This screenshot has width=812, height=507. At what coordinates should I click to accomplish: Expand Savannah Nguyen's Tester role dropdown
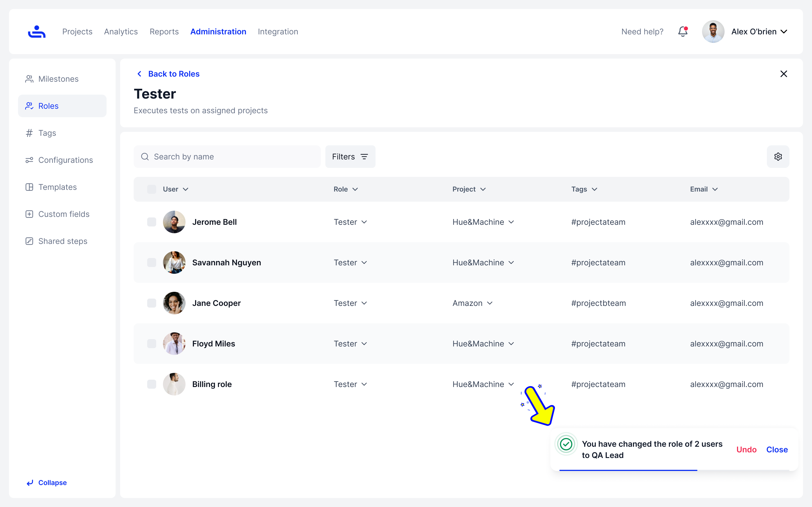tap(350, 263)
